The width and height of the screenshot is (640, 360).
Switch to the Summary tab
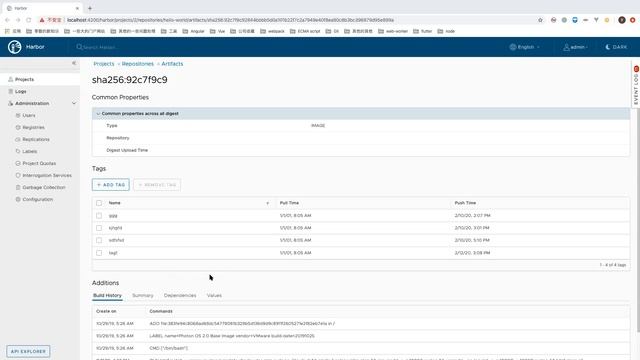pos(143,295)
